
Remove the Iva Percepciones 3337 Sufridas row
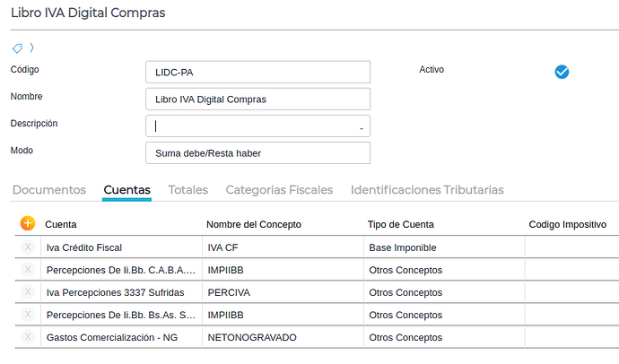click(x=28, y=292)
